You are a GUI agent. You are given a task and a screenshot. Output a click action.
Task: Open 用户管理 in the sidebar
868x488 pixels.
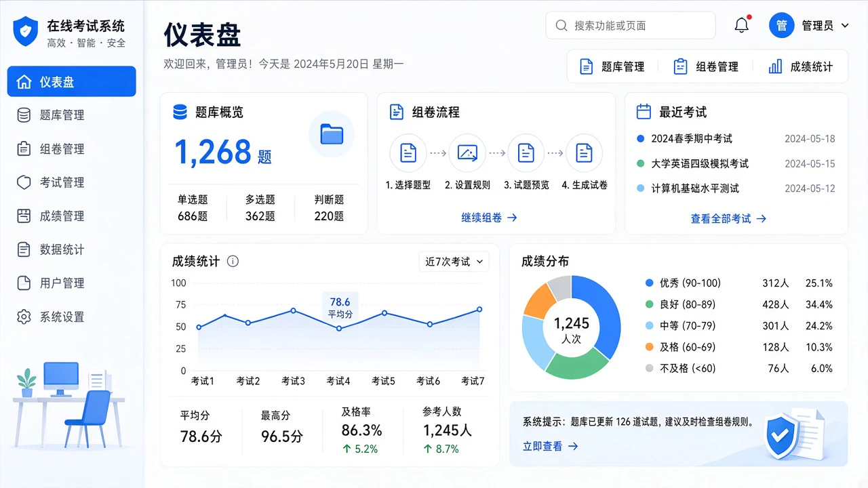coord(72,283)
